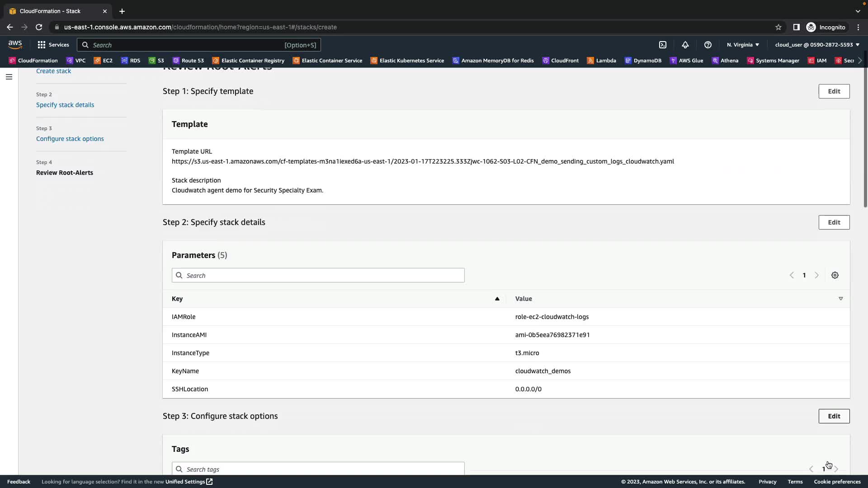Viewport: 868px width, 488px height.
Task: Open the Services grid menu
Action: click(53, 45)
